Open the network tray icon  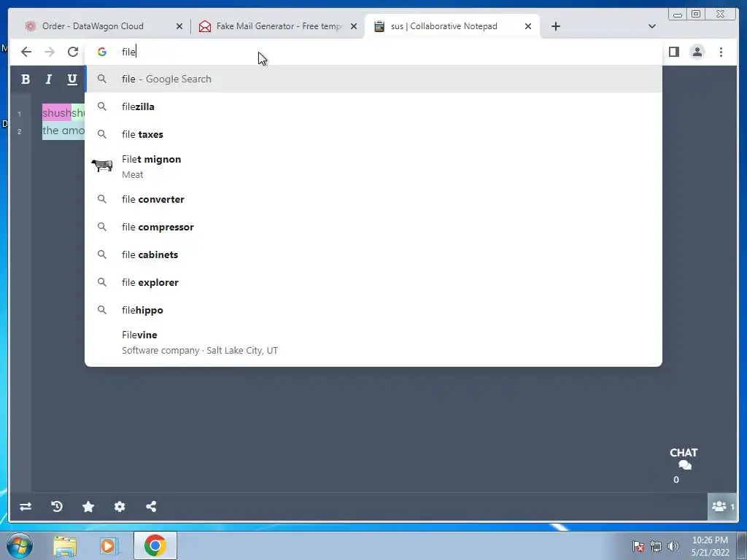[656, 546]
